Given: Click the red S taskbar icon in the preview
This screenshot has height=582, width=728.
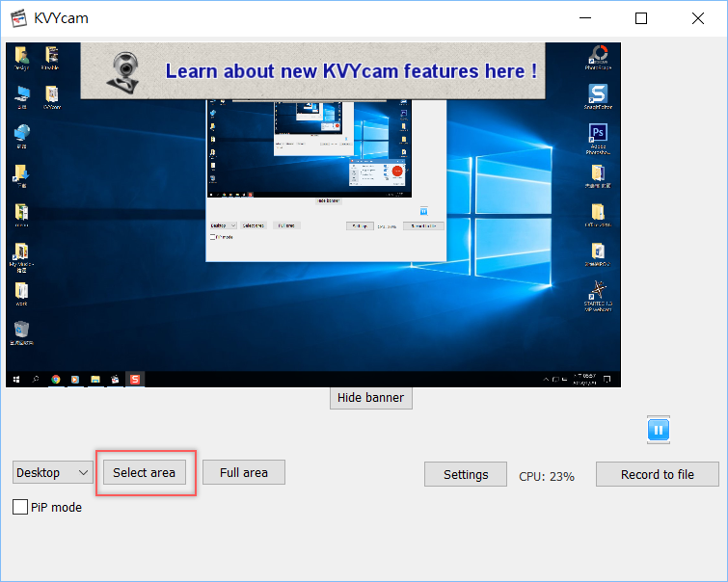Looking at the screenshot, I should 135,380.
